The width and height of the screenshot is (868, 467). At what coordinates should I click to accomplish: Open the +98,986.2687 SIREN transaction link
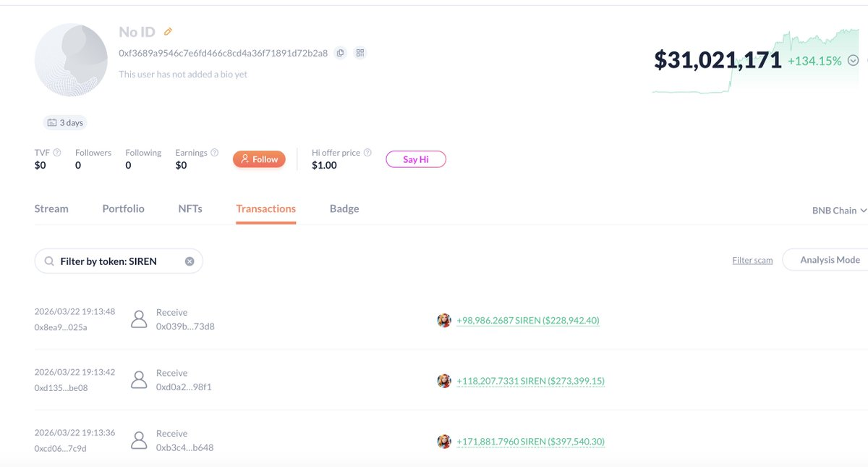click(528, 320)
